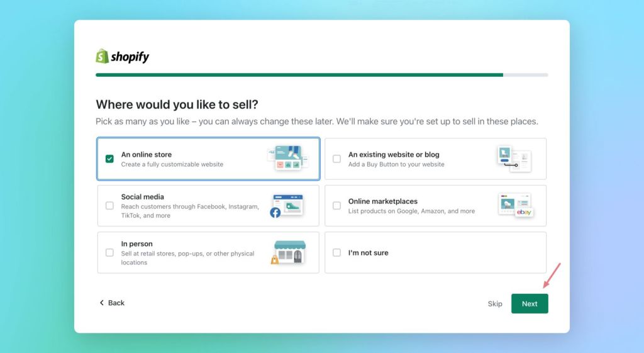Click the online store illustration icon
644x353 pixels.
[287, 159]
